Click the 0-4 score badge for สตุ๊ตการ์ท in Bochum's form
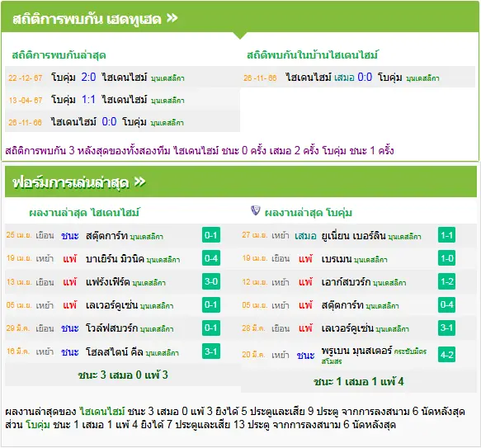 coord(446,304)
